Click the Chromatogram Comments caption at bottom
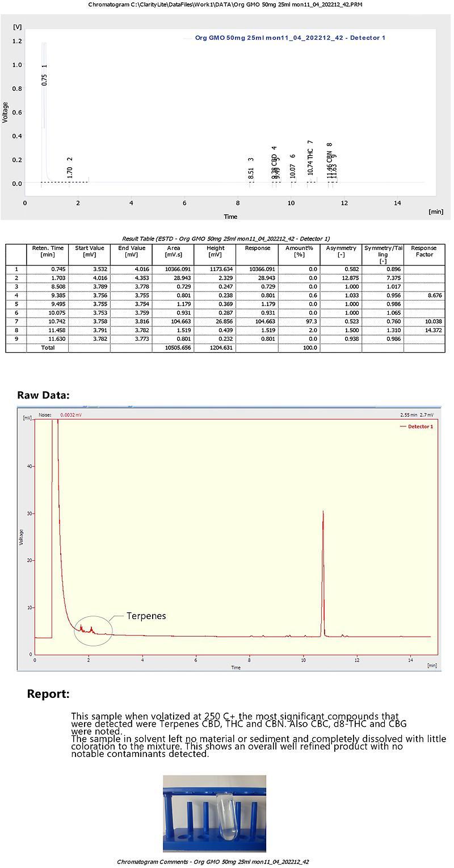 point(213,862)
